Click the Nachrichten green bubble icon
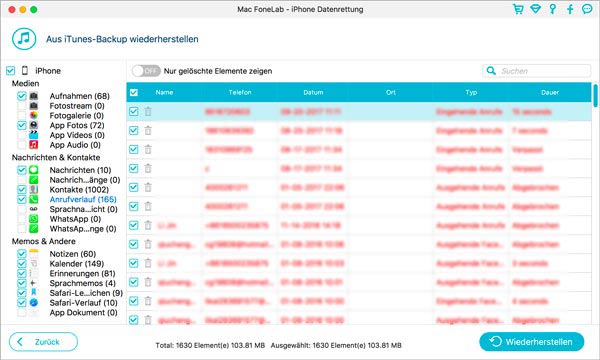Image resolution: width=600 pixels, height=360 pixels. point(34,170)
